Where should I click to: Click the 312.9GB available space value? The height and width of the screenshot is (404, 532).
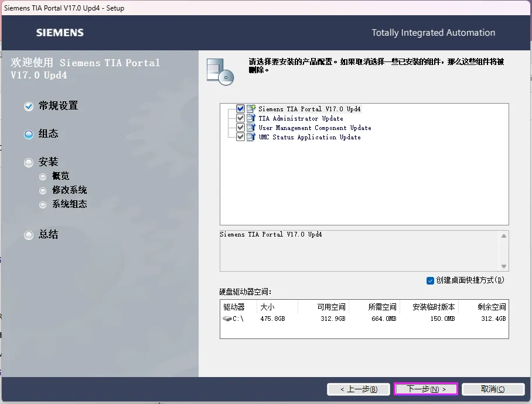pos(333,319)
